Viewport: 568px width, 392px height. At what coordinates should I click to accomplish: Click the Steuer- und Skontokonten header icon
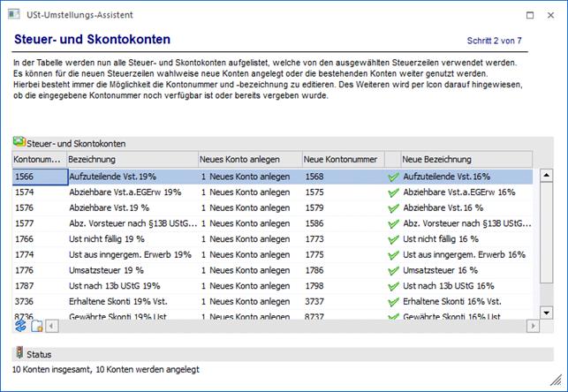(19, 142)
